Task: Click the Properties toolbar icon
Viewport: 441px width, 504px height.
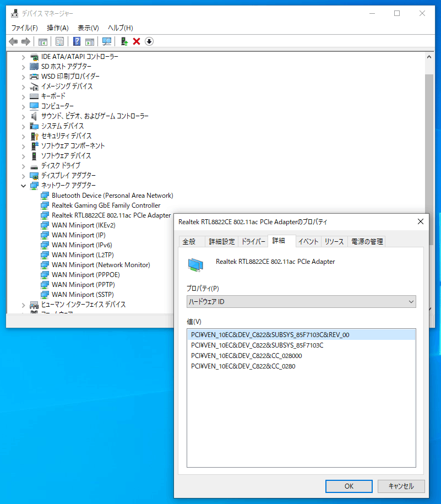Action: (59, 41)
